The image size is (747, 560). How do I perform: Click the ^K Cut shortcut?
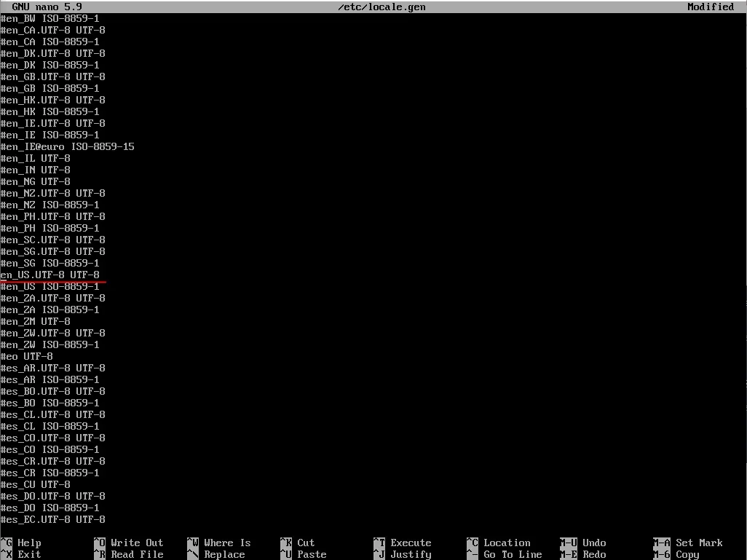click(x=299, y=543)
